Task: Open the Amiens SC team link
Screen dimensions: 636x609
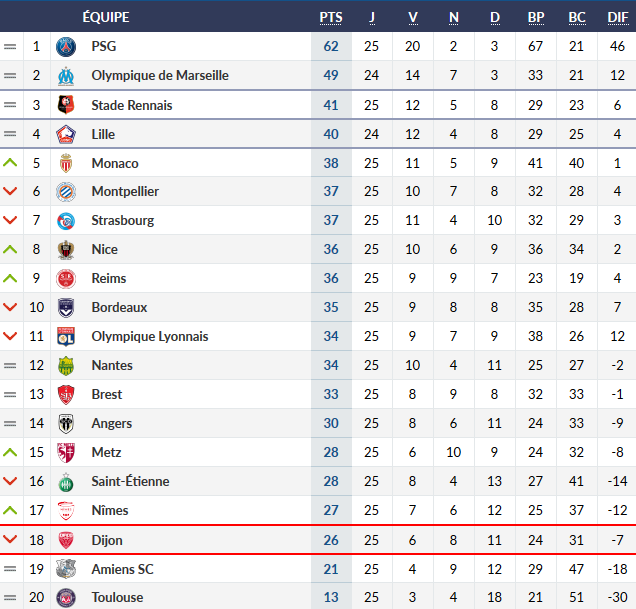Action: point(123,569)
